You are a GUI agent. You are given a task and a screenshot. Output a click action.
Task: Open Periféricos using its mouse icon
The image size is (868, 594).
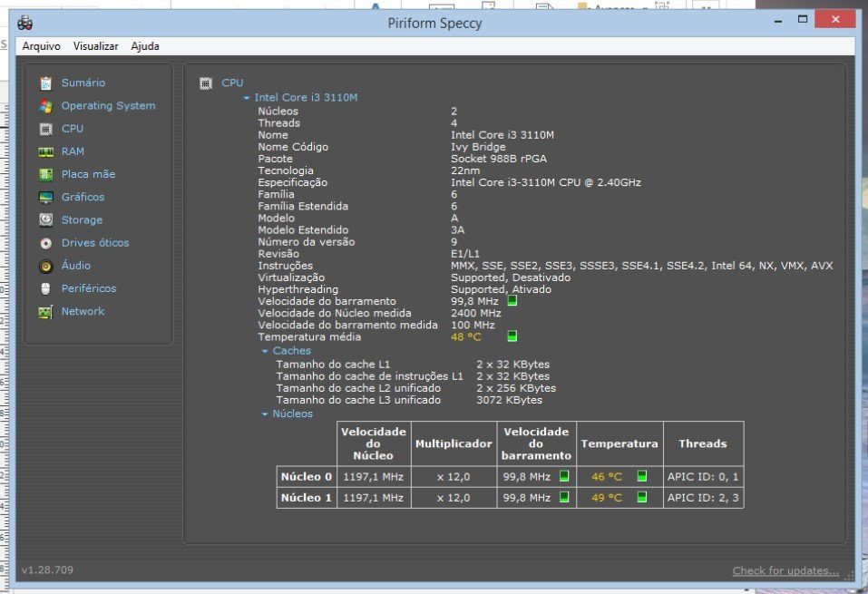click(x=46, y=288)
